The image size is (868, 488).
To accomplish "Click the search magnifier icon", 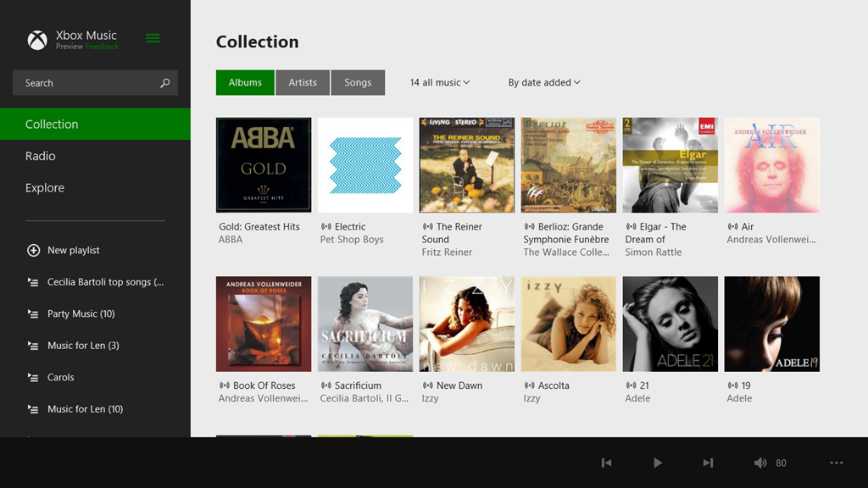I will (164, 83).
